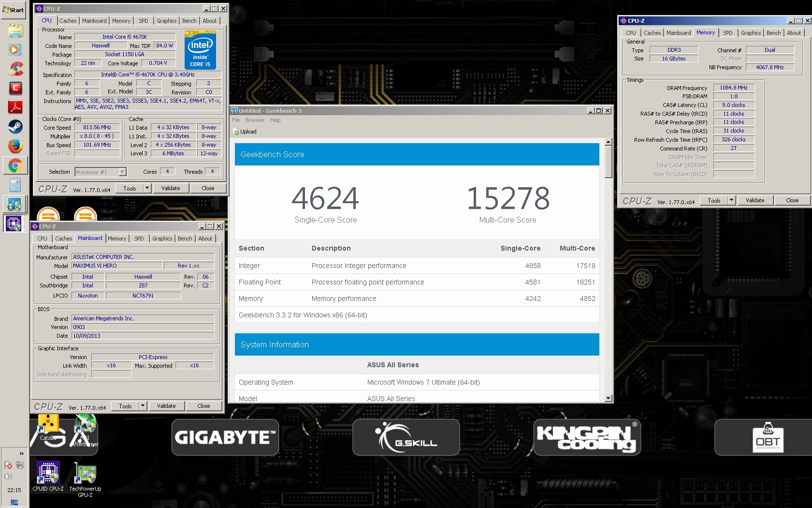Switch to the Geekbench taskbar button

15,204
